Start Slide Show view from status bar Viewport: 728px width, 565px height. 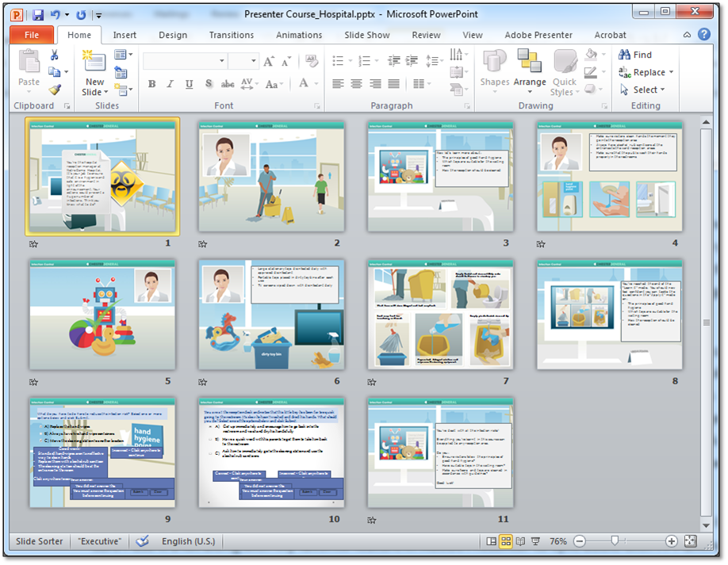point(537,541)
